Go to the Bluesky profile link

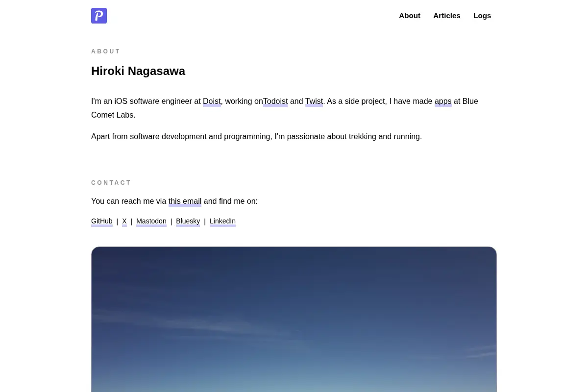tap(188, 221)
